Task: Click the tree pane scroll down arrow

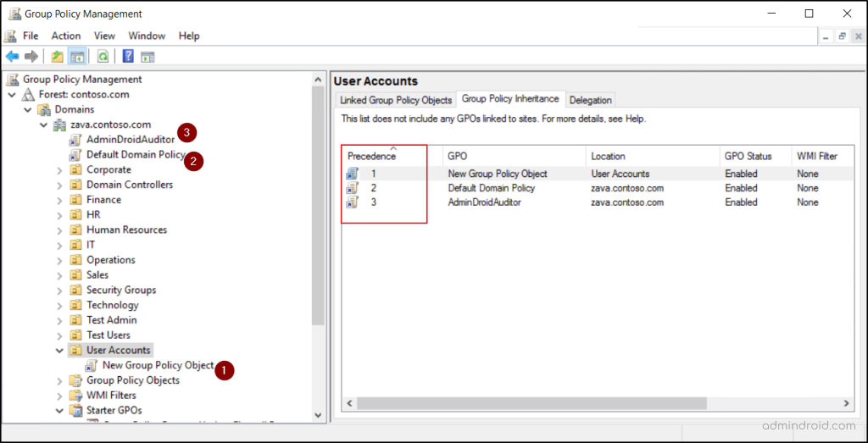Action: pyautogui.click(x=318, y=415)
